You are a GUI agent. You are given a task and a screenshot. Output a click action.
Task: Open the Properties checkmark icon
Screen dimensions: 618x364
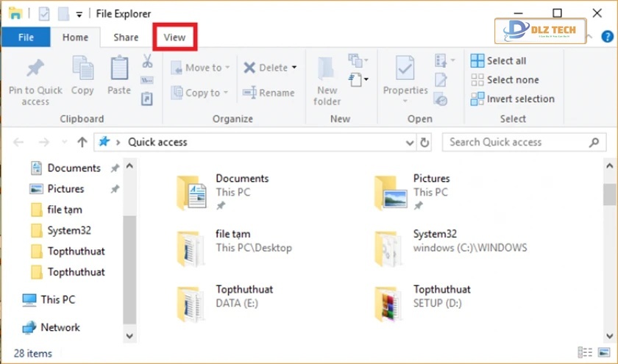pos(405,69)
